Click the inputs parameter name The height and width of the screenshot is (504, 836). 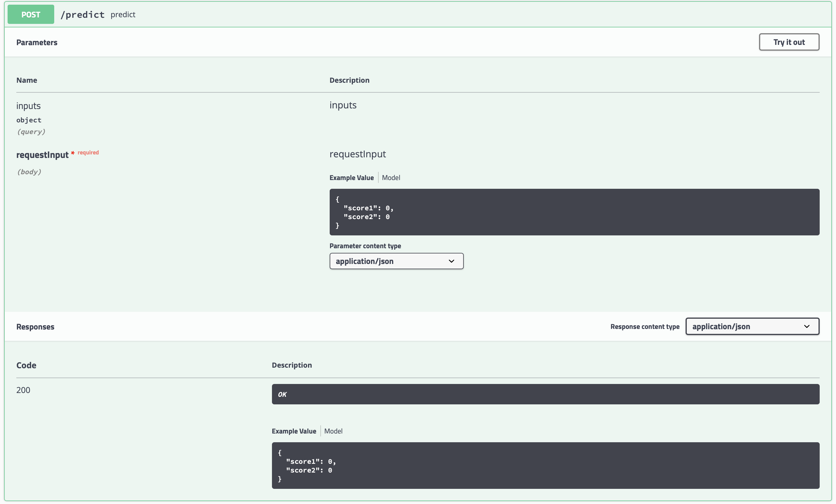coord(28,106)
